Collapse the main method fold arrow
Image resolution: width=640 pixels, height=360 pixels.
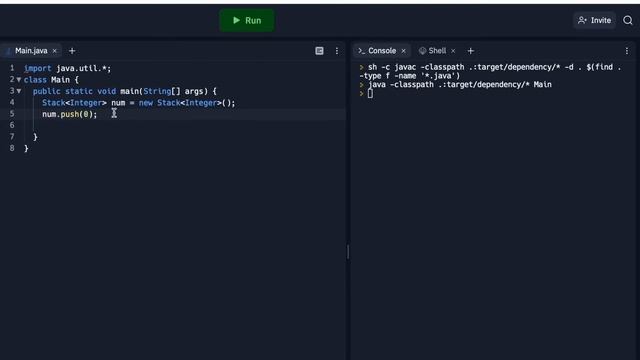coord(19,91)
